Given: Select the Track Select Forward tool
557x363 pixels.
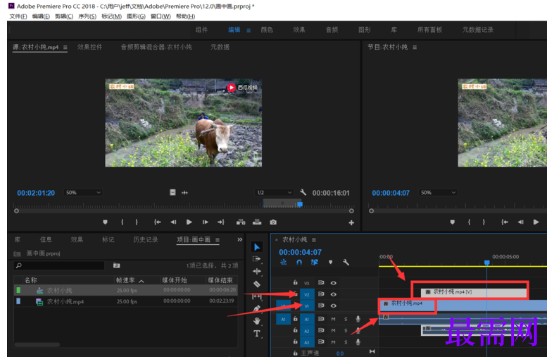Looking at the screenshot, I should tap(256, 259).
